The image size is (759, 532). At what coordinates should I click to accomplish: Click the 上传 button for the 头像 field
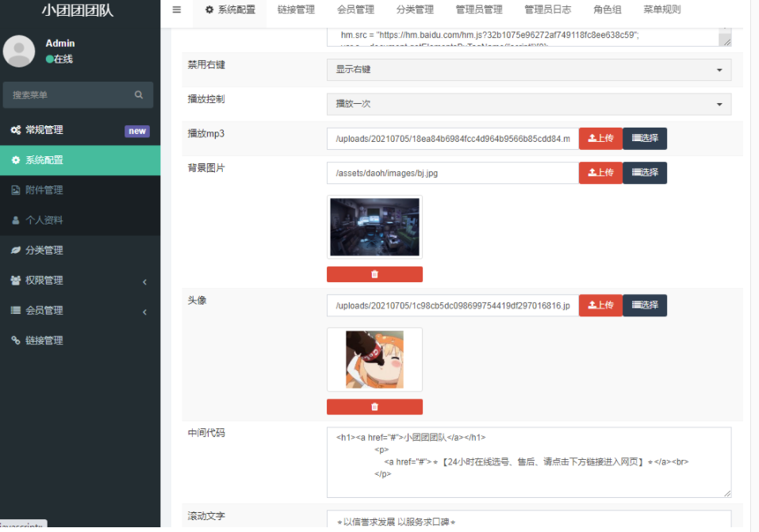pos(600,304)
